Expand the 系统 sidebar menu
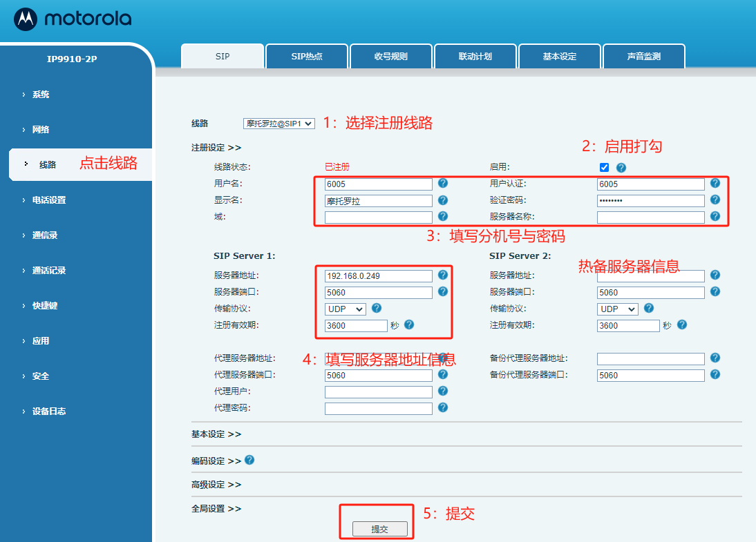This screenshot has height=542, width=756. point(41,95)
